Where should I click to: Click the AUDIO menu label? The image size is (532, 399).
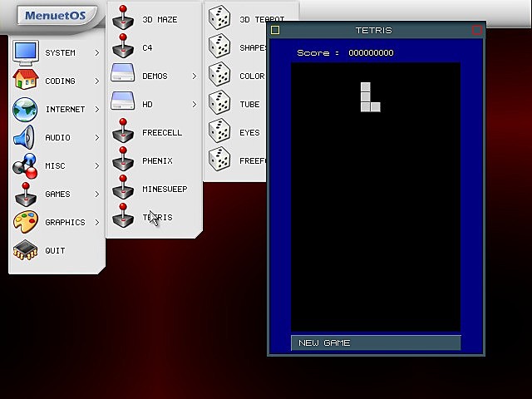point(57,137)
